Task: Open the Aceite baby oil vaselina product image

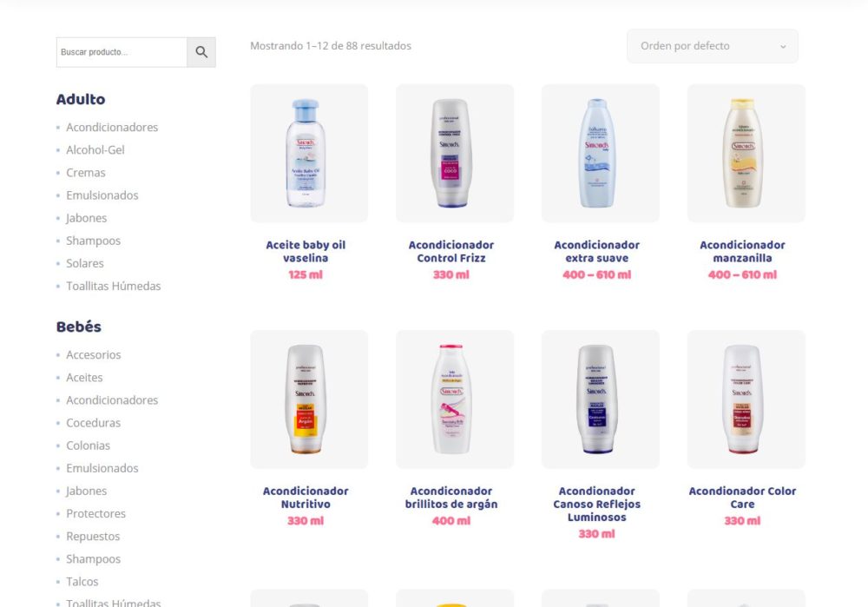Action: coord(308,153)
